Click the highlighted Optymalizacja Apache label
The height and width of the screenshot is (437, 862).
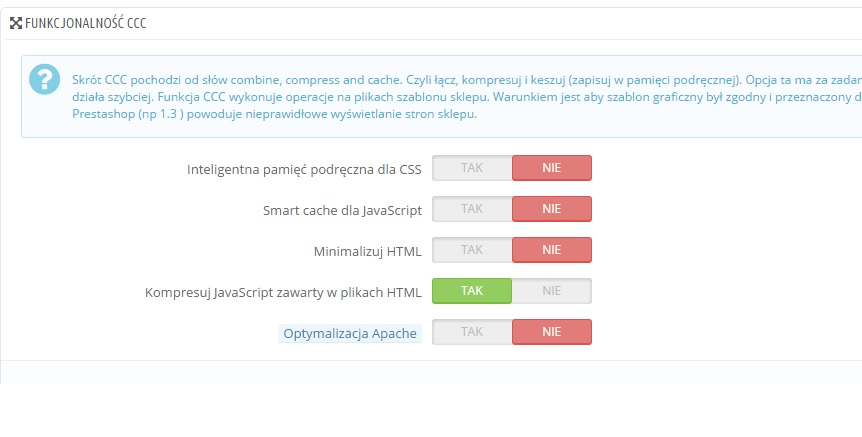[x=350, y=333]
